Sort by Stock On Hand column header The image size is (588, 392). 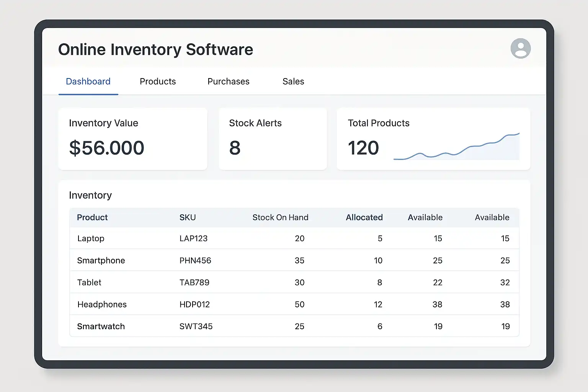[x=280, y=217]
